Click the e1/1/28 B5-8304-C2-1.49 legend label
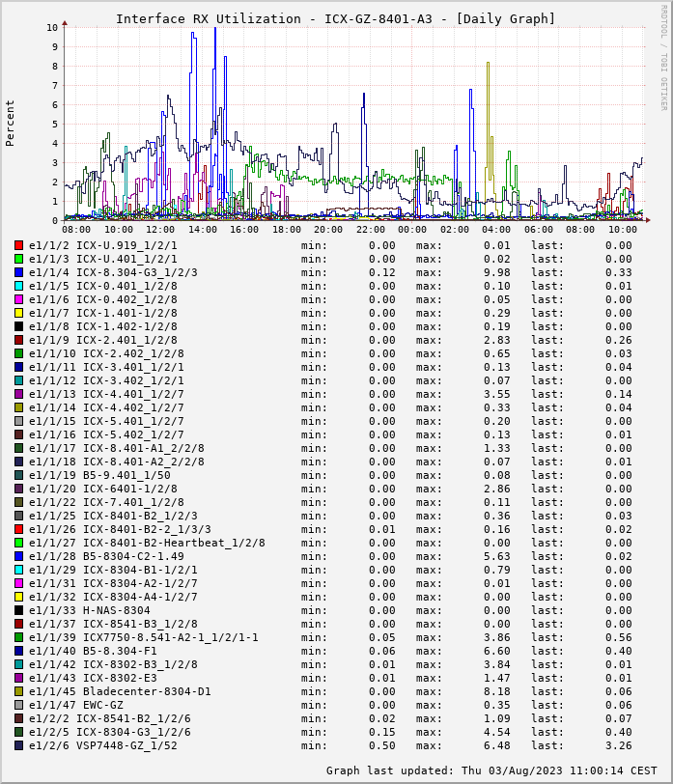 coord(106,556)
